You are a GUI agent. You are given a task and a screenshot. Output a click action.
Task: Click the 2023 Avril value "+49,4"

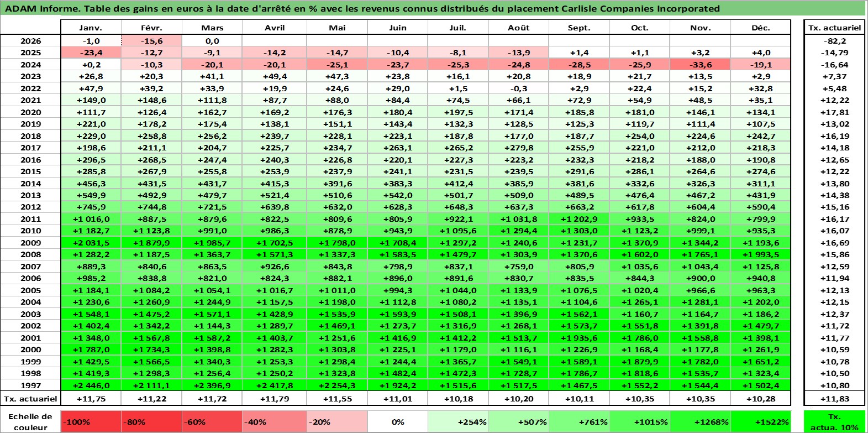pyautogui.click(x=274, y=76)
